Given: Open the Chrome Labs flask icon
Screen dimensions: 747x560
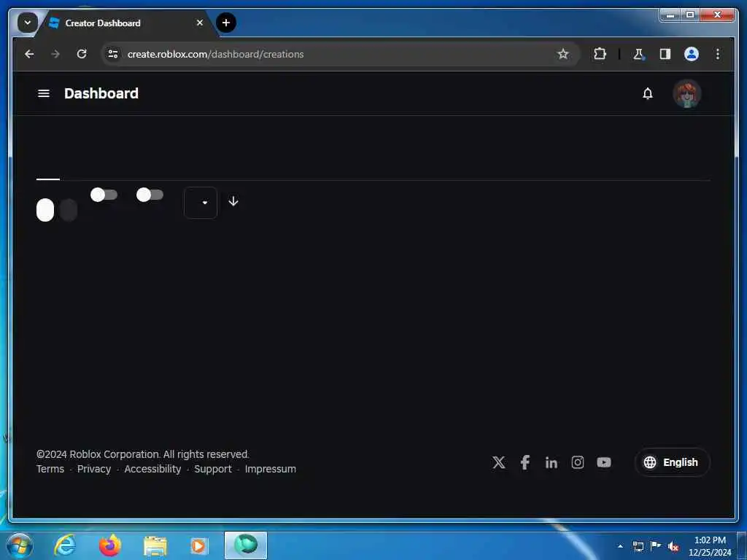Looking at the screenshot, I should (x=638, y=54).
